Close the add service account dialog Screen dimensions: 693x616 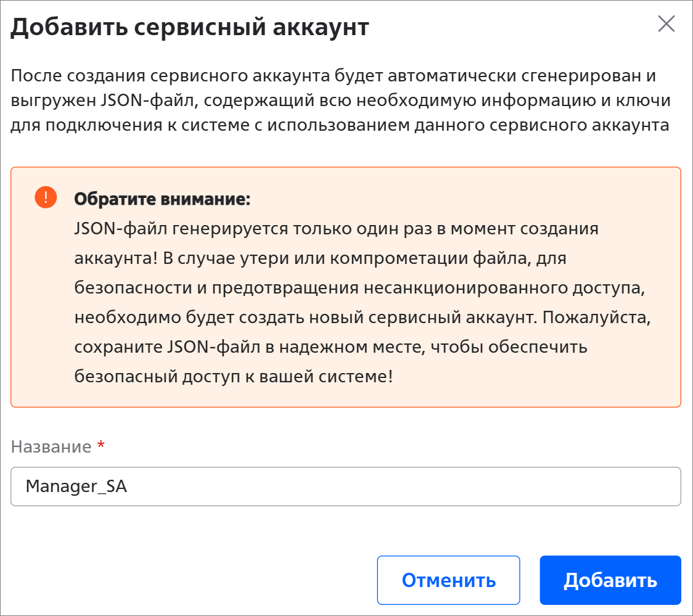[x=666, y=24]
